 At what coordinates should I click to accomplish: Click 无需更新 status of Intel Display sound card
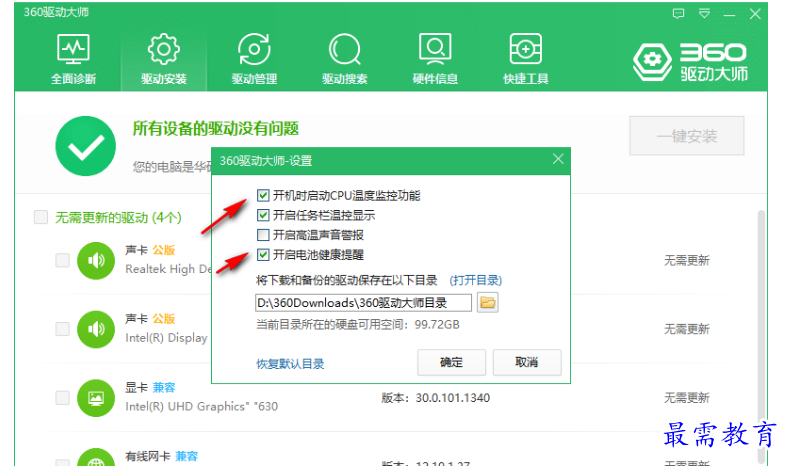(686, 329)
